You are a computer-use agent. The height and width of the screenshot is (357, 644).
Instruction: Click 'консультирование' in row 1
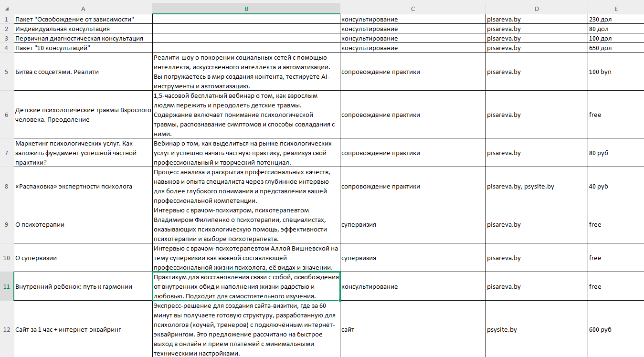click(413, 20)
